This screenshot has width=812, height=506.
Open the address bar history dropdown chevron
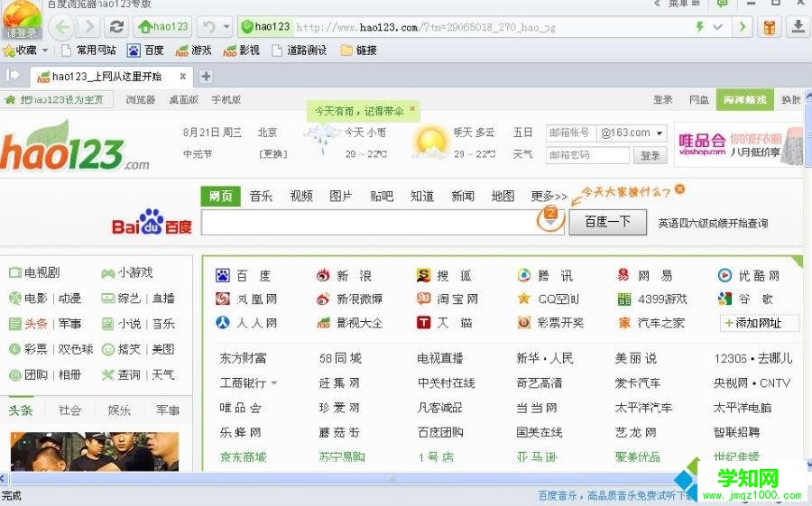tap(718, 27)
